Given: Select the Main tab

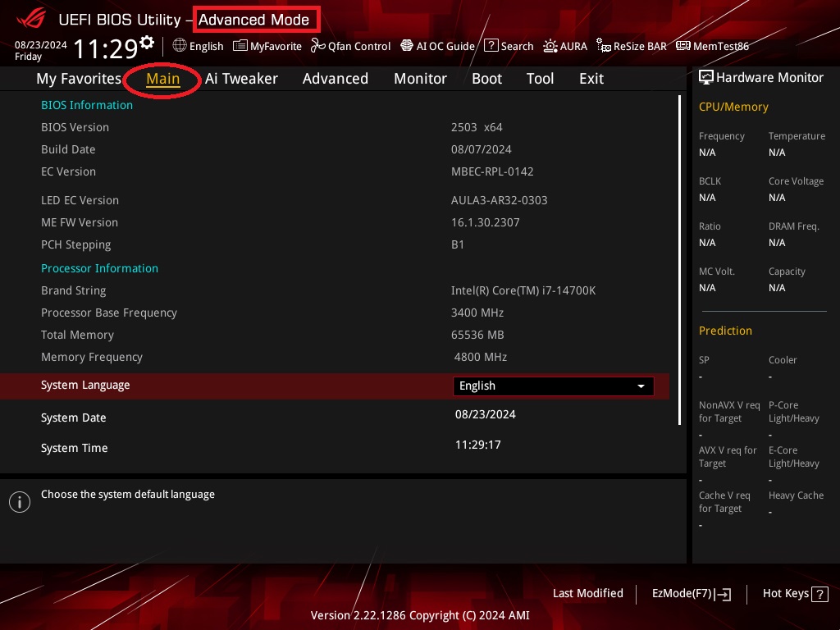Looking at the screenshot, I should click(x=163, y=79).
